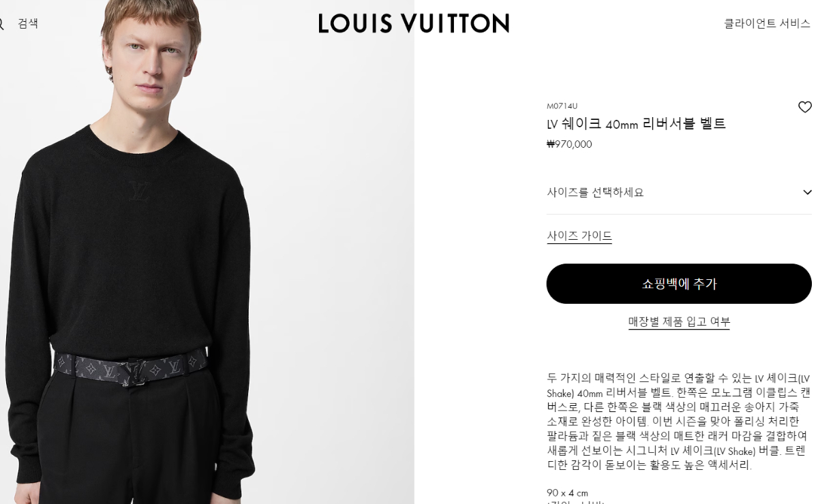This screenshot has height=504, width=818.
Task: Click the embossed LV logo on sweater
Action: (x=138, y=191)
